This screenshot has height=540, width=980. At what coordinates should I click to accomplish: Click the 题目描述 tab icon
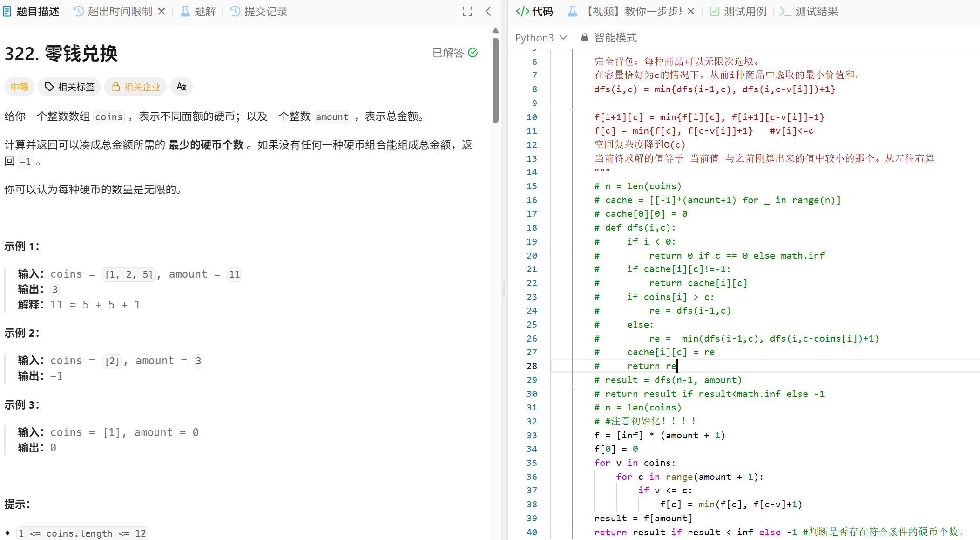coord(7,11)
